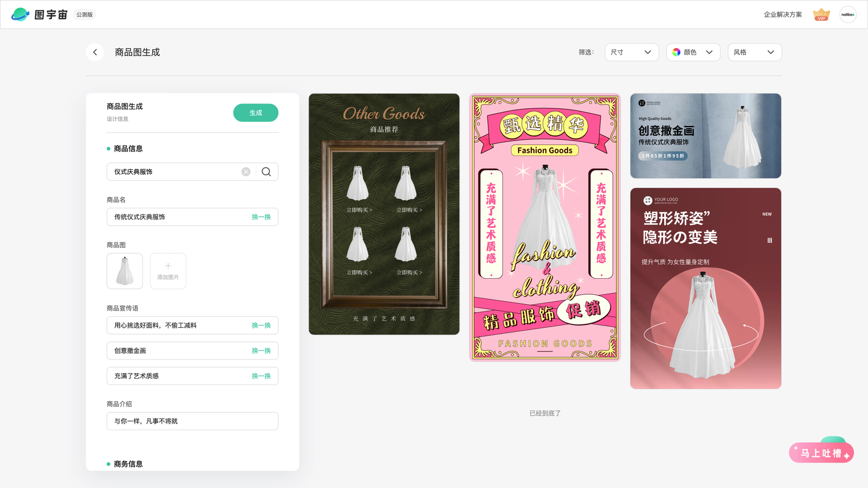Click the 已经到底了 text

click(x=545, y=413)
